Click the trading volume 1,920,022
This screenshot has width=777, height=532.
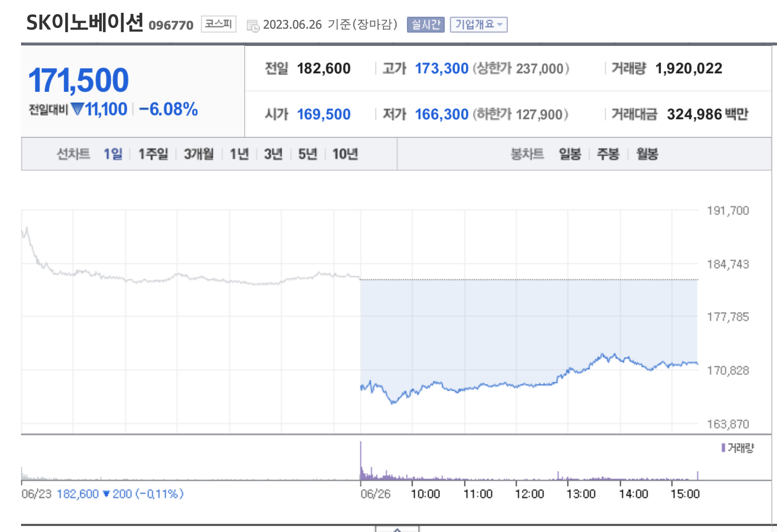point(689,69)
